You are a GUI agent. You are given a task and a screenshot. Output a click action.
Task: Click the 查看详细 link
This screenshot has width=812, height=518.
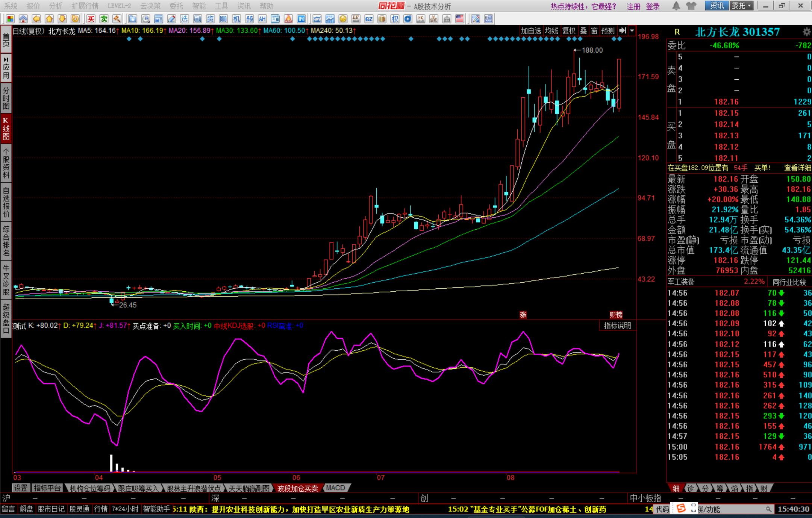pyautogui.click(x=797, y=168)
